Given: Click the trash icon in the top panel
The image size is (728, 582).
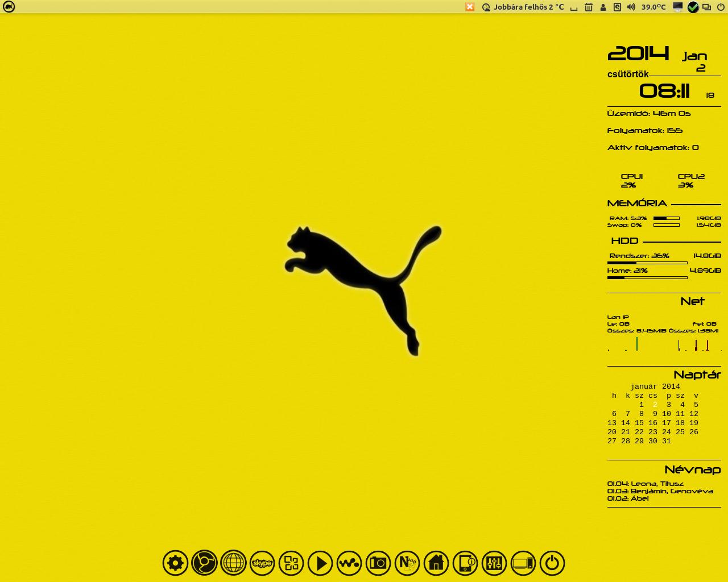Looking at the screenshot, I should (589, 7).
